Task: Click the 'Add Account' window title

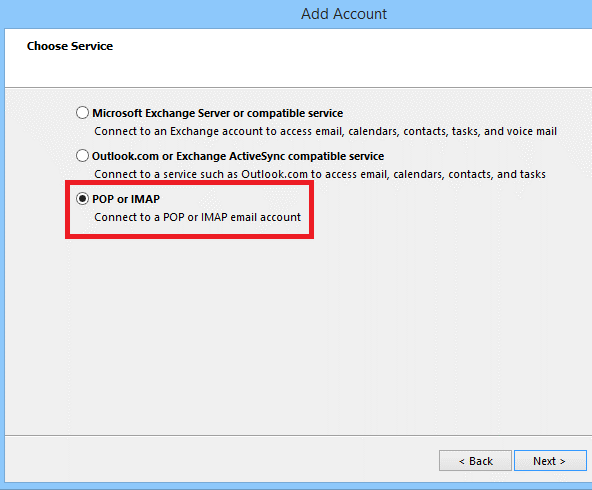Action: [x=344, y=14]
